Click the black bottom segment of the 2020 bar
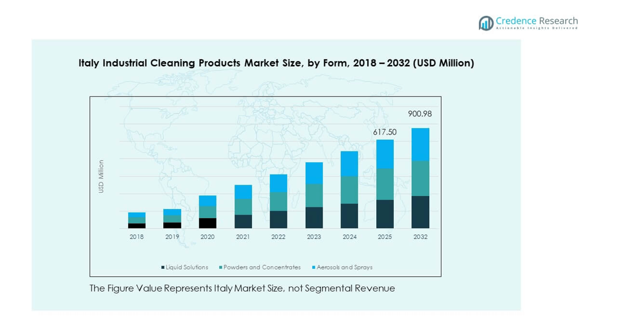The width and height of the screenshot is (644, 326). 207,223
